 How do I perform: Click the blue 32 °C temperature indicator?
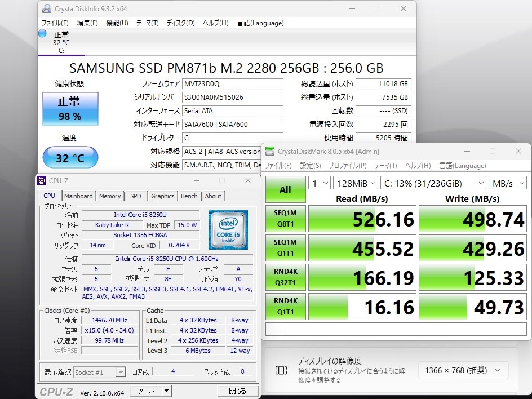tap(70, 158)
